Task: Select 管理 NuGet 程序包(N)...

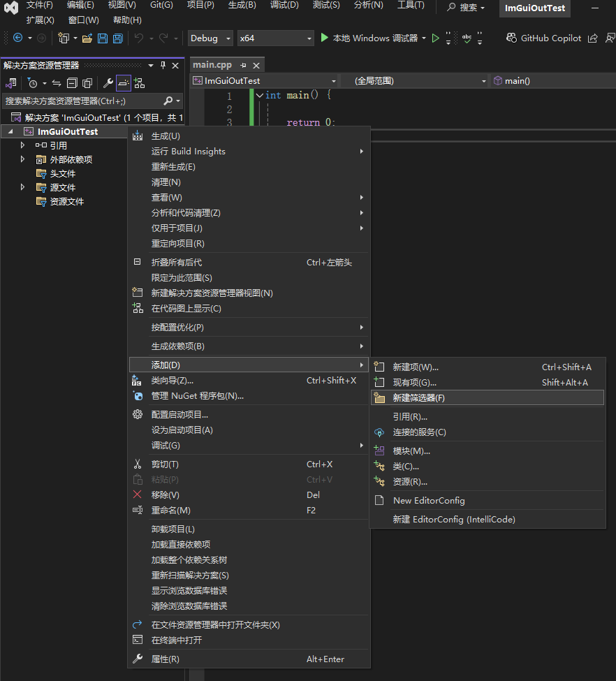Action: coord(249,396)
